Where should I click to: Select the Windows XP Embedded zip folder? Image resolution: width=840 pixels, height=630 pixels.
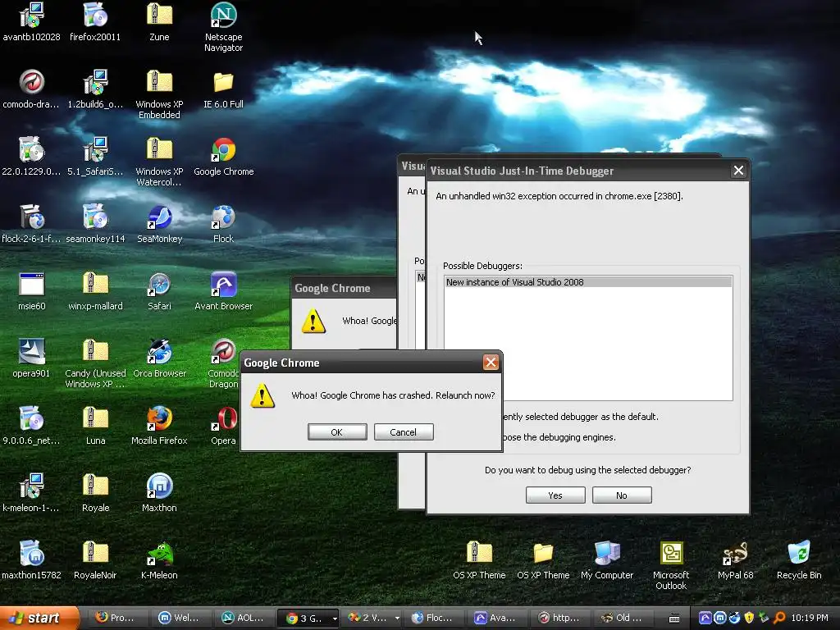pos(159,95)
